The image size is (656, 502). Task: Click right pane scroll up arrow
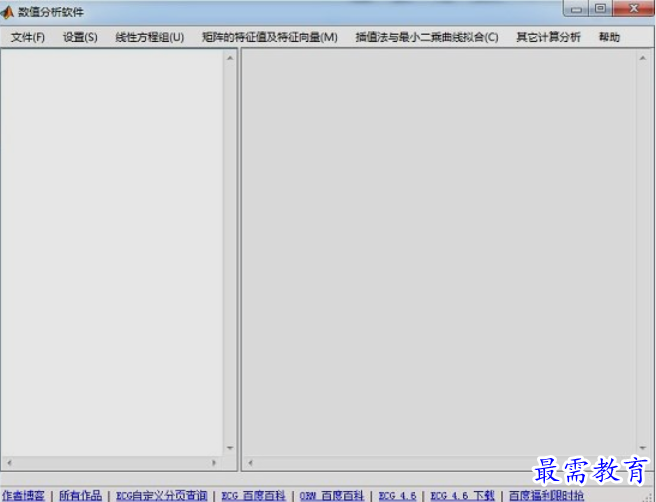click(x=643, y=58)
